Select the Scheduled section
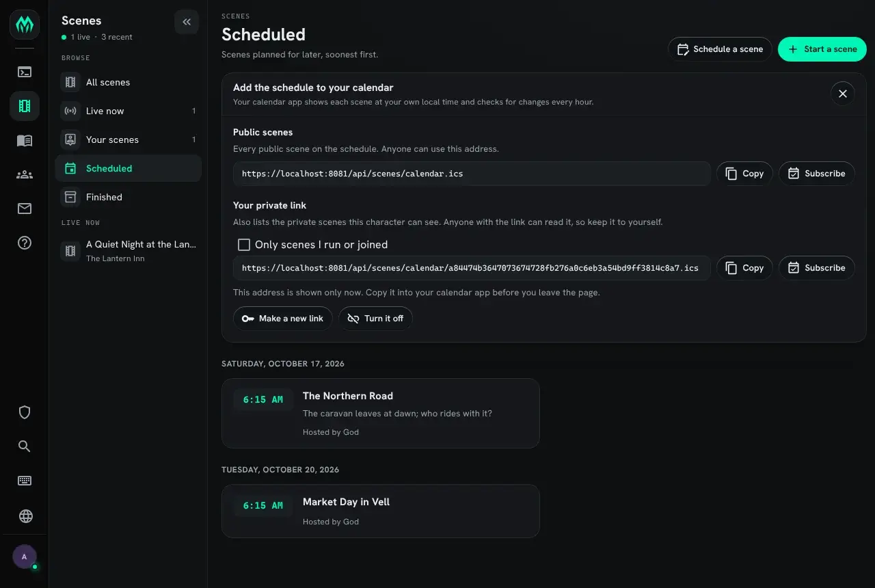The height and width of the screenshot is (588, 875). pos(129,168)
